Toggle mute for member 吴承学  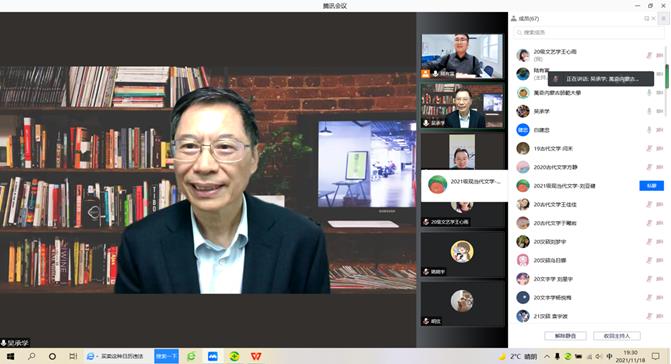[x=649, y=111]
